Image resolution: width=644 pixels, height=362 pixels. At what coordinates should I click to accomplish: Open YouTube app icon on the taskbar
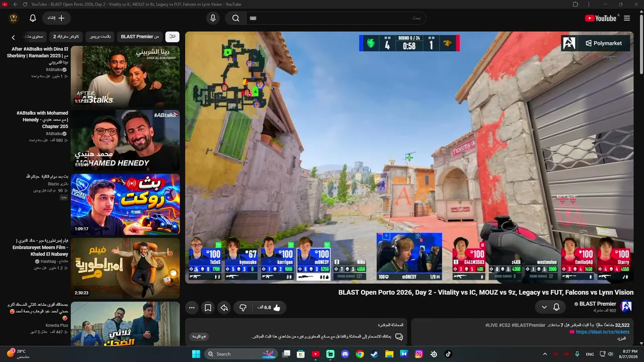point(315,354)
